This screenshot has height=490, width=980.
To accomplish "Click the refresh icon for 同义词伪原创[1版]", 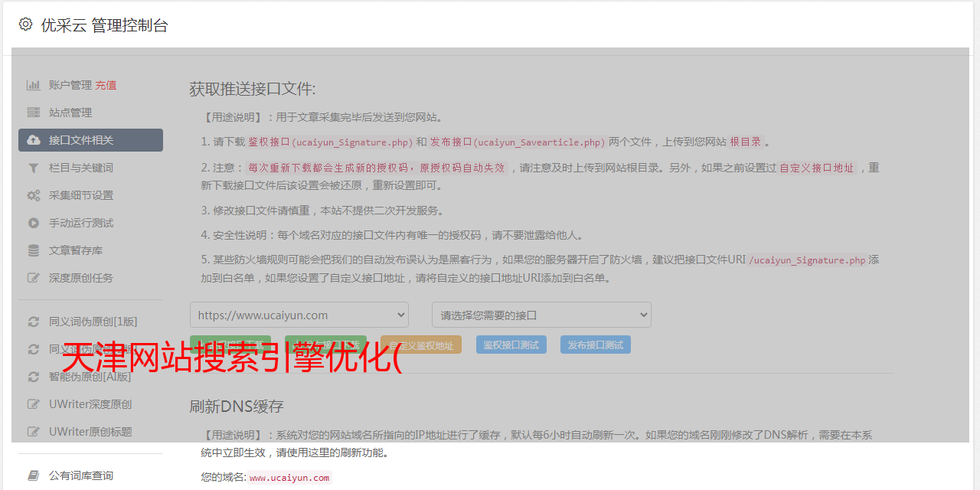I will (34, 322).
